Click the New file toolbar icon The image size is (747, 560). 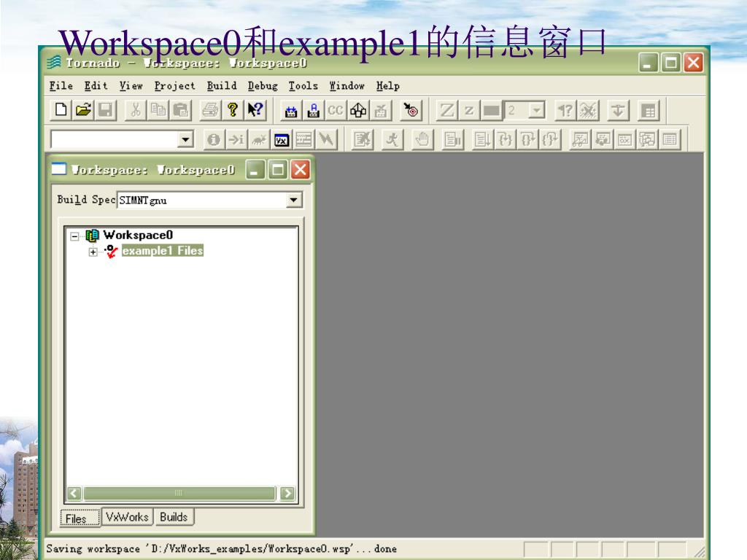[x=61, y=111]
